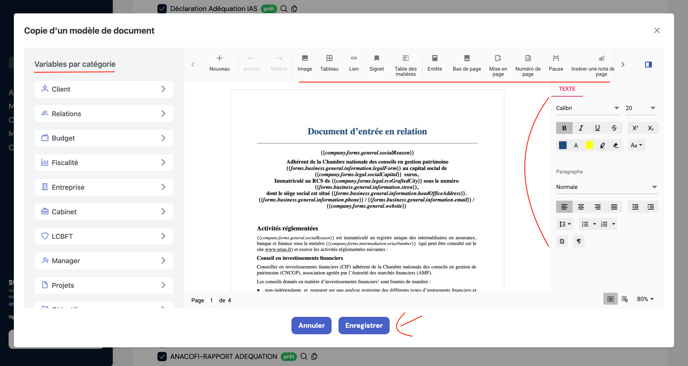This screenshot has width=688, height=366.
Task: Toggle strikethrough formatting
Action: click(x=614, y=128)
